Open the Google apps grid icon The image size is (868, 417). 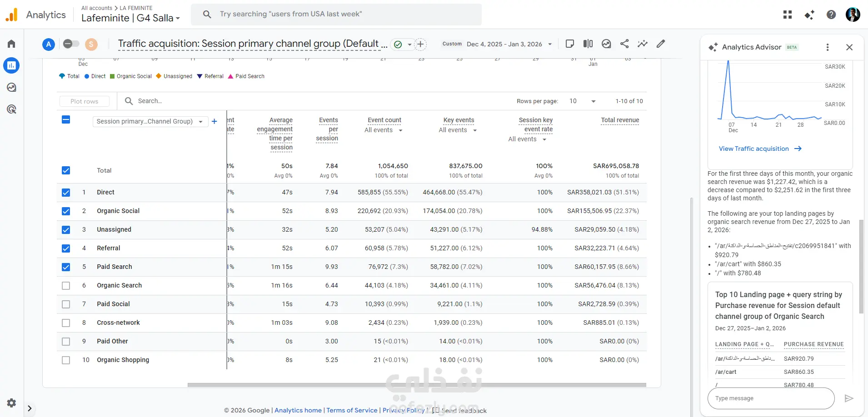click(788, 15)
